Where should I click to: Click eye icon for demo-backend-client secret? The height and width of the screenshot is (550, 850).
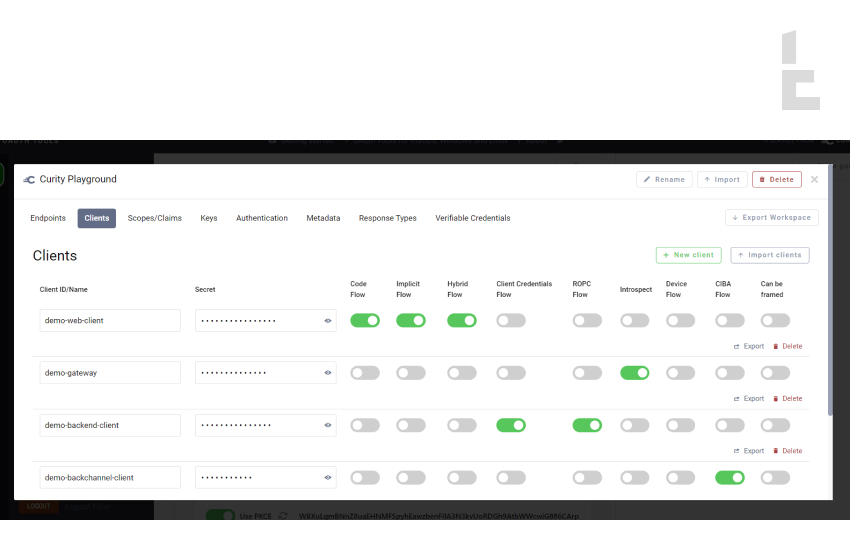327,425
